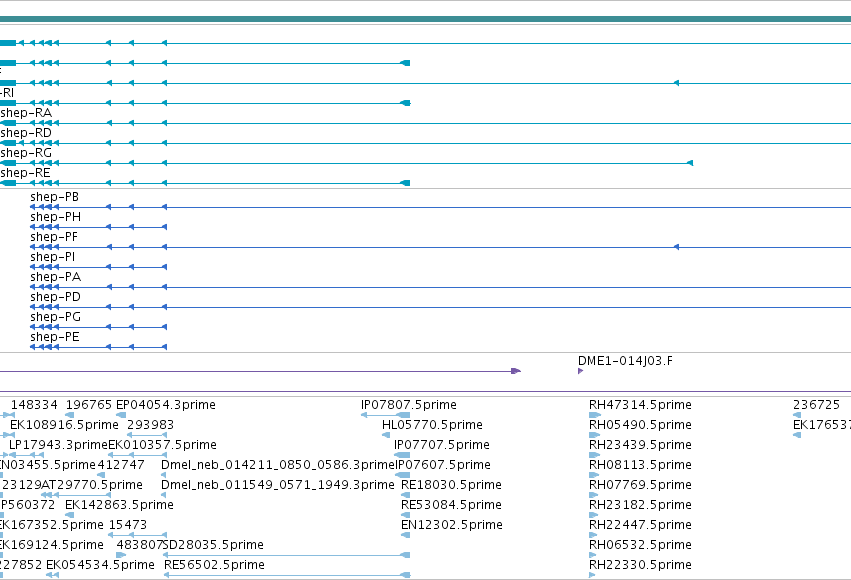Click the teal bar at the top of the view
851x580 pixels.
pyautogui.click(x=426, y=19)
